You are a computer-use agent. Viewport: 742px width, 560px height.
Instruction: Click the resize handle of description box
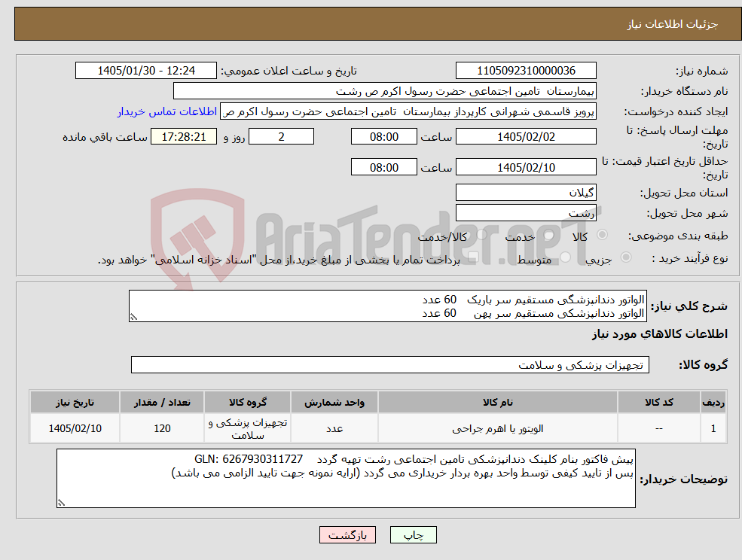coord(133,318)
